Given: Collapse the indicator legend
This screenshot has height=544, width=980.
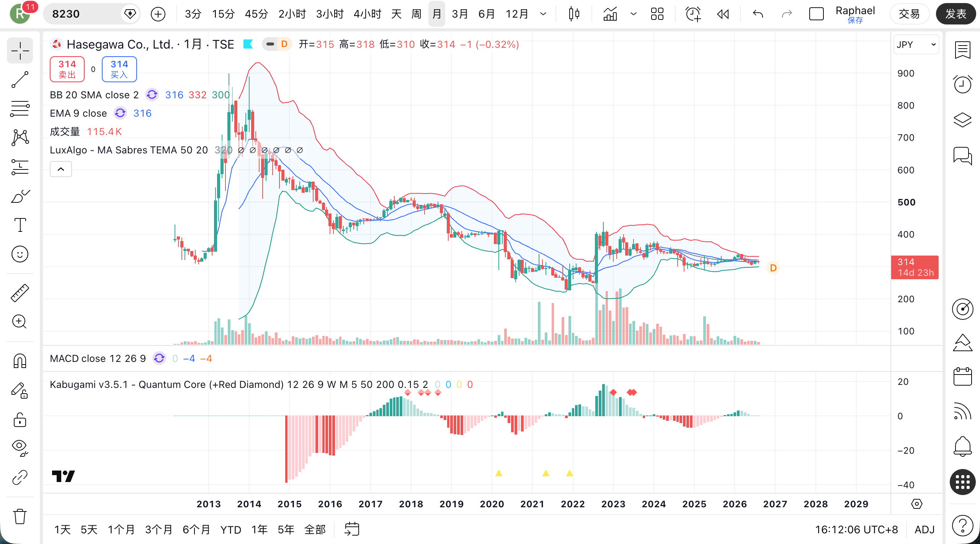Looking at the screenshot, I should click(61, 169).
